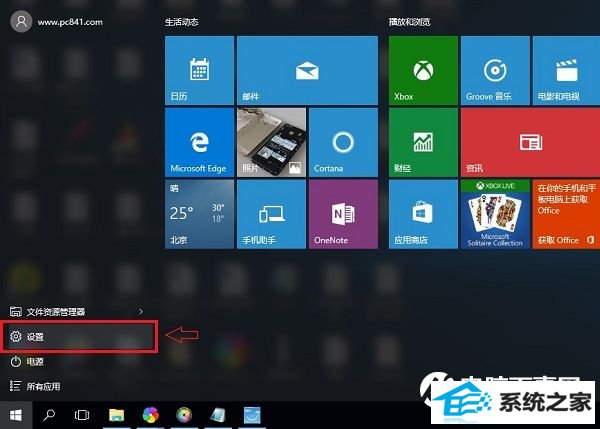Open the 应用商店 store tile
The height and width of the screenshot is (429, 600).
click(x=423, y=214)
